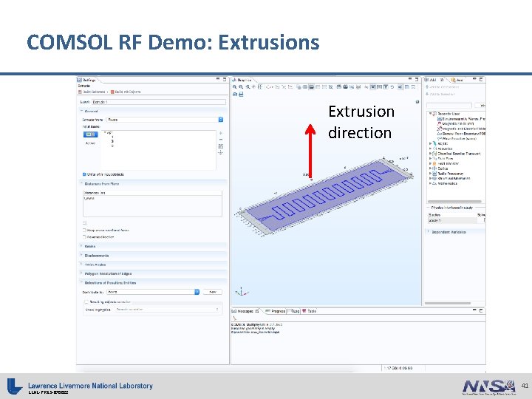
Task: Switch to the Settings tab
Action: point(87,80)
